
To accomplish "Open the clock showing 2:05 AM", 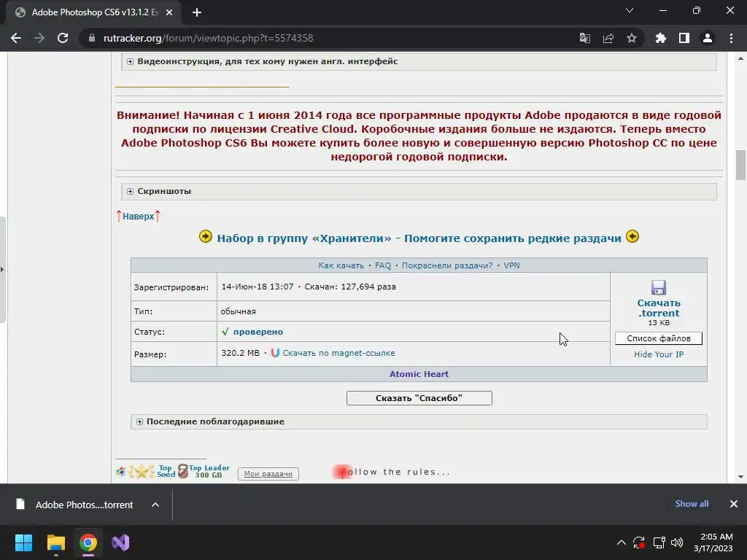I will [713, 542].
